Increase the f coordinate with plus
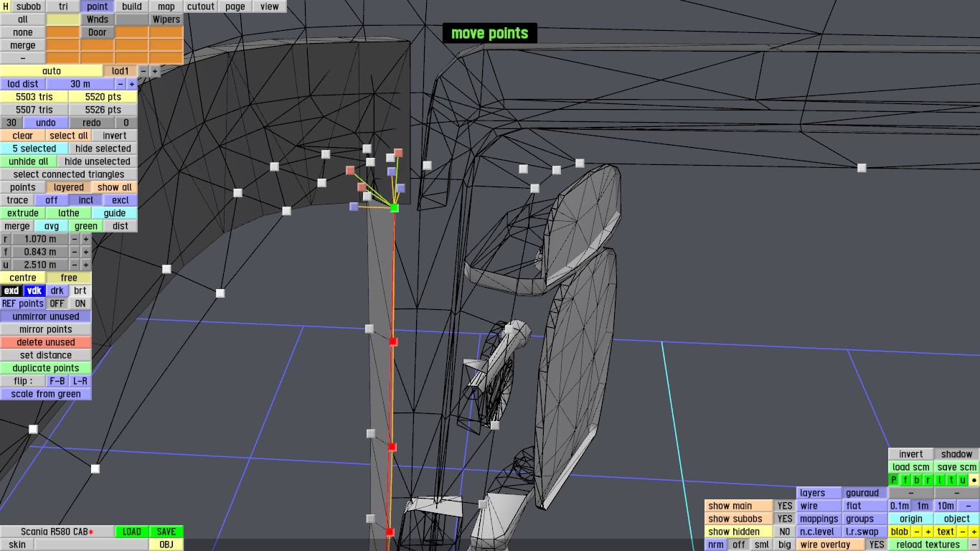980x551 pixels. 85,252
